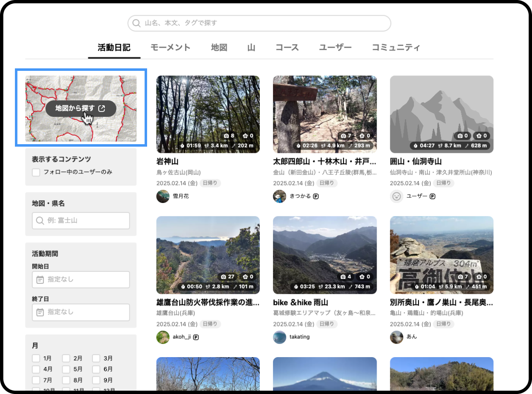
Task: Tick the 4月 checkbox
Action: (x=36, y=369)
